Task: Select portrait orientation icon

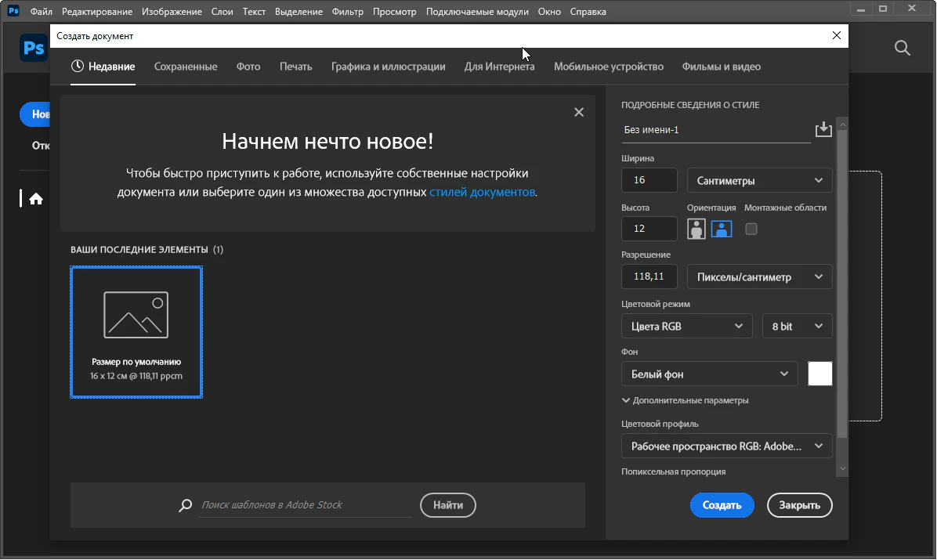Action: 696,229
